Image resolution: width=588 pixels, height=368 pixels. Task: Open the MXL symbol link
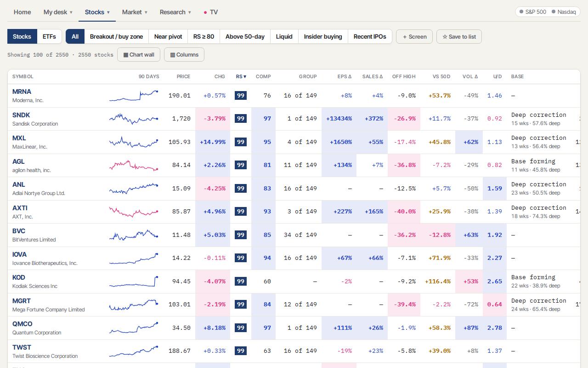(19, 138)
